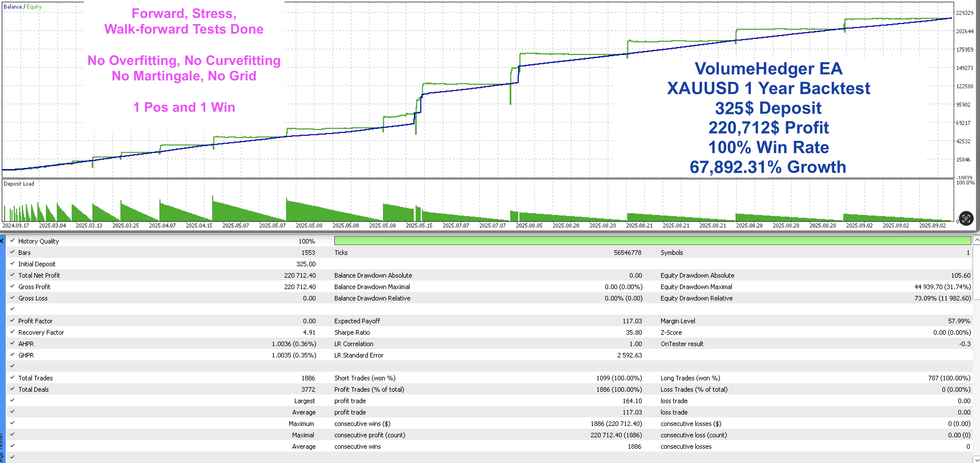Toggle the check mark on Initial Deposit row
Image resolution: width=980 pixels, height=463 pixels.
pos(12,263)
